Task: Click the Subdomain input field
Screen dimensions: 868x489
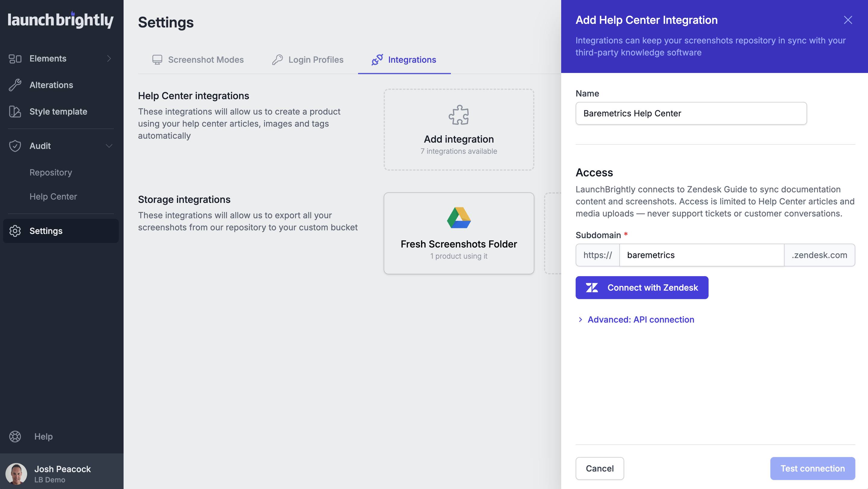Action: click(x=702, y=255)
